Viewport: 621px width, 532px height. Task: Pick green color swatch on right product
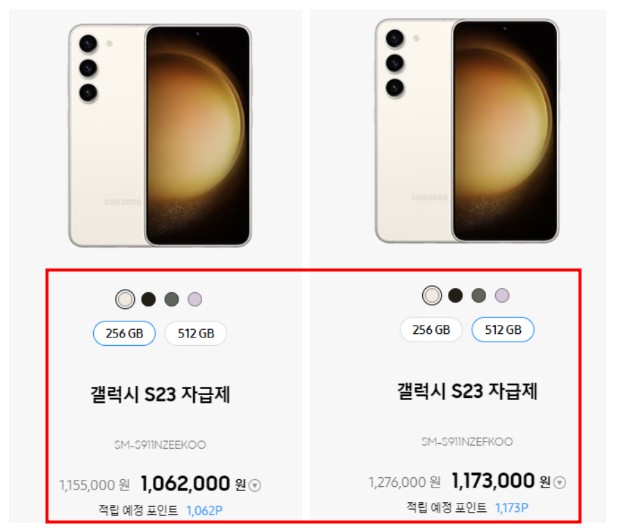[479, 296]
